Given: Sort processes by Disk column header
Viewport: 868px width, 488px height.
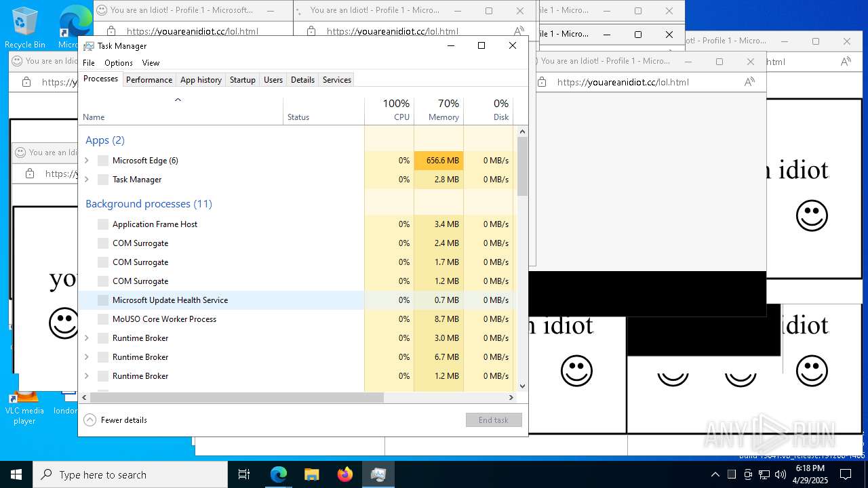Looking at the screenshot, I should coord(488,110).
